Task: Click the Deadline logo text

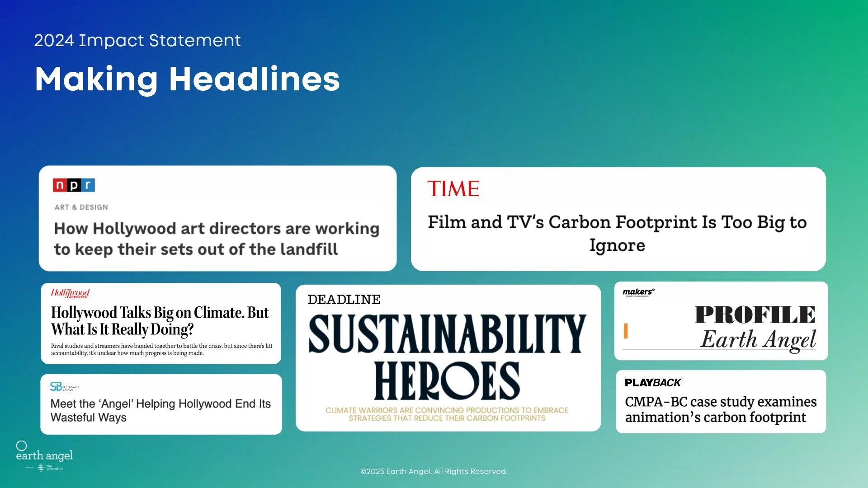Action: click(344, 300)
